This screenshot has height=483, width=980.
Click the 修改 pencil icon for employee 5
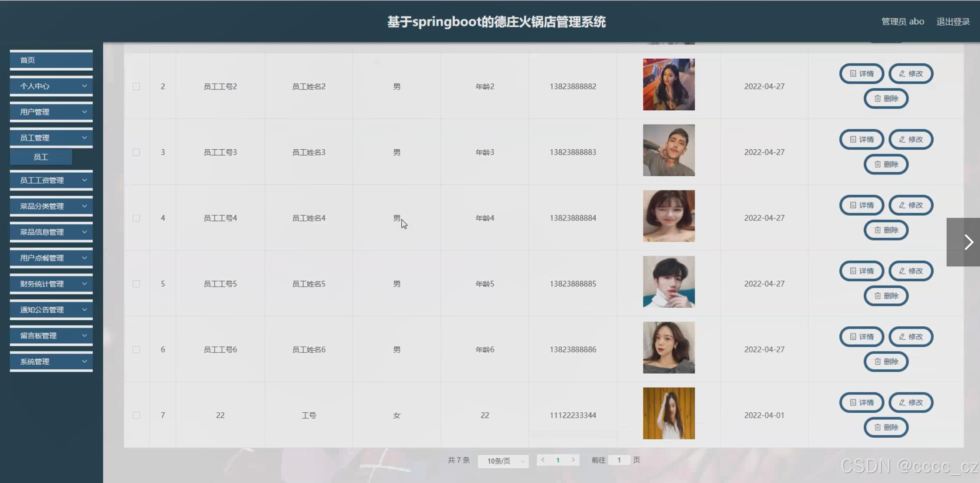tap(902, 271)
